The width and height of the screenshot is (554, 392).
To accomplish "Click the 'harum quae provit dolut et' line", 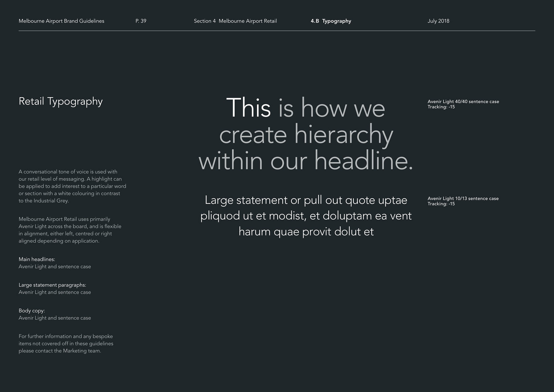I will pos(306,232).
